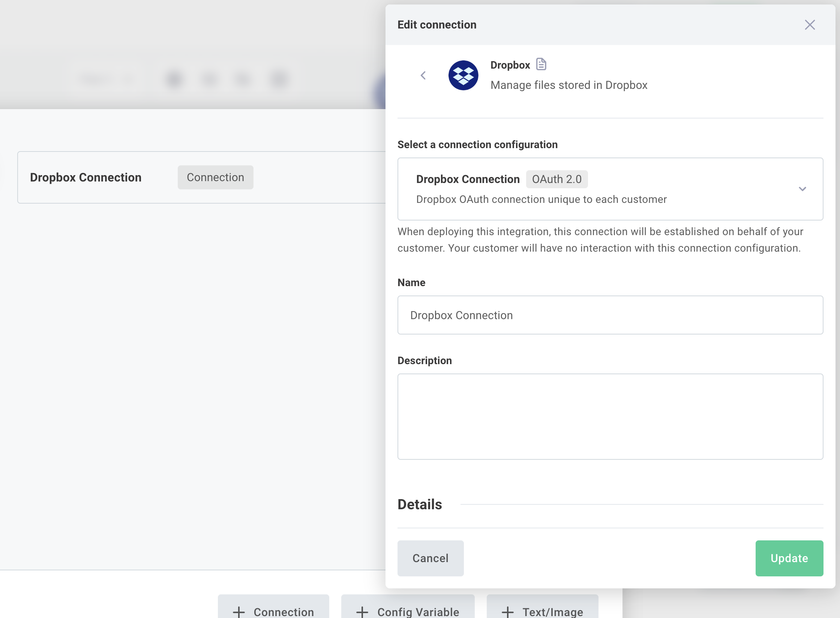Expand the configuration list via the chevron
The image size is (840, 618).
(802, 189)
